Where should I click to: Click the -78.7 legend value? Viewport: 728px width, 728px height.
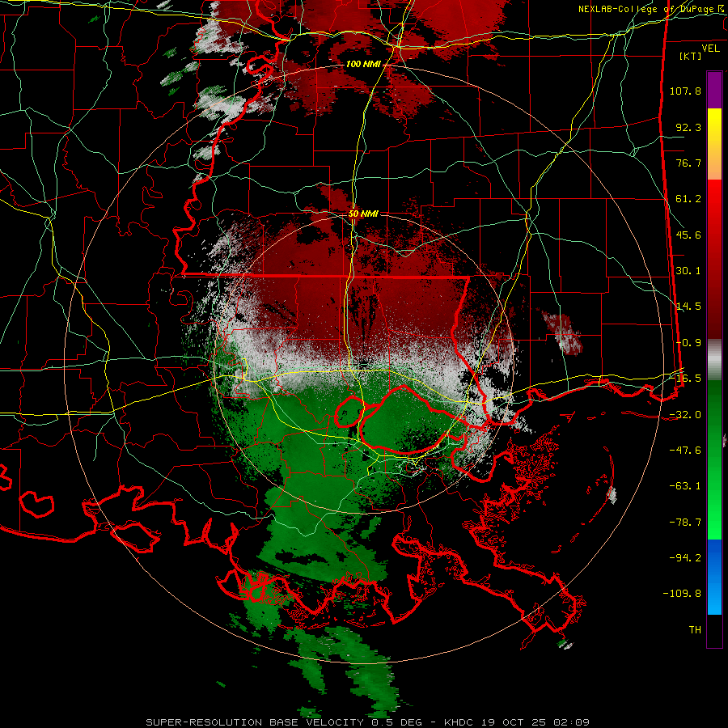coord(685,523)
